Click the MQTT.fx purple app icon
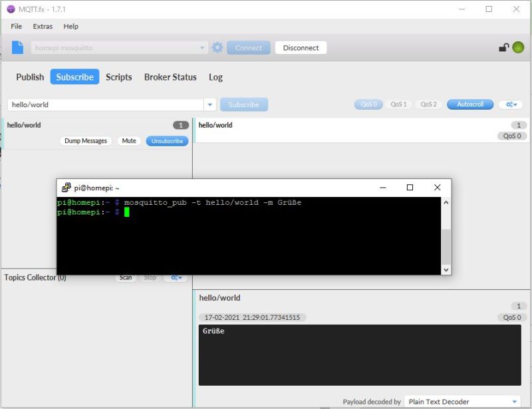 pos(11,9)
